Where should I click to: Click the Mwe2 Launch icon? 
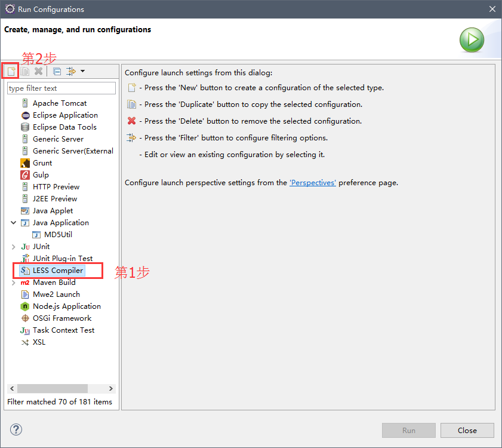(25, 294)
